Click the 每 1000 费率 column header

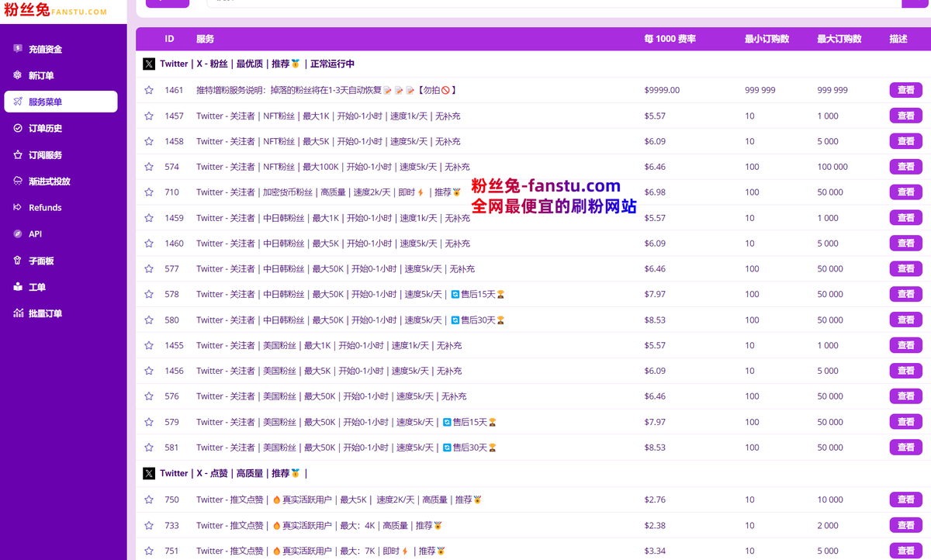(x=670, y=39)
